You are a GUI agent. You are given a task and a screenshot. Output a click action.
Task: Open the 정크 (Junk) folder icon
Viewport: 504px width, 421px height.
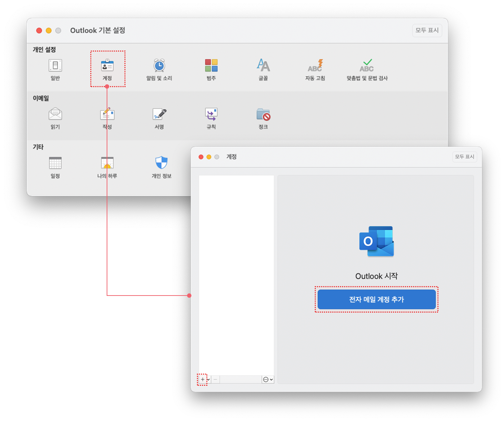[x=263, y=114]
